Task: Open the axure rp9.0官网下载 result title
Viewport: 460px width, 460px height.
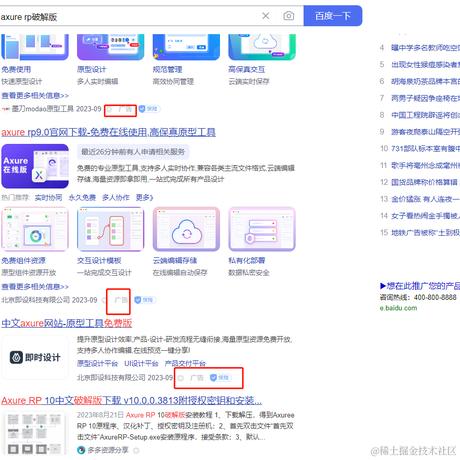Action: pyautogui.click(x=108, y=132)
